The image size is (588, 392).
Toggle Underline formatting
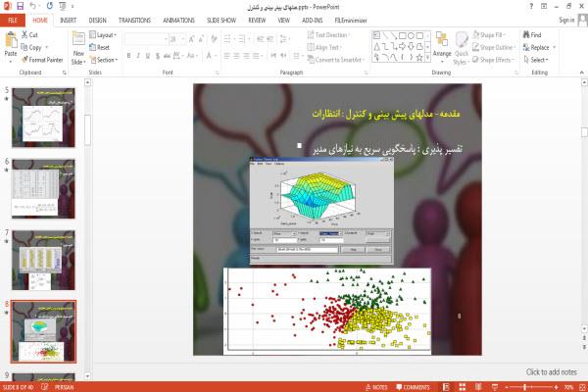coord(148,56)
